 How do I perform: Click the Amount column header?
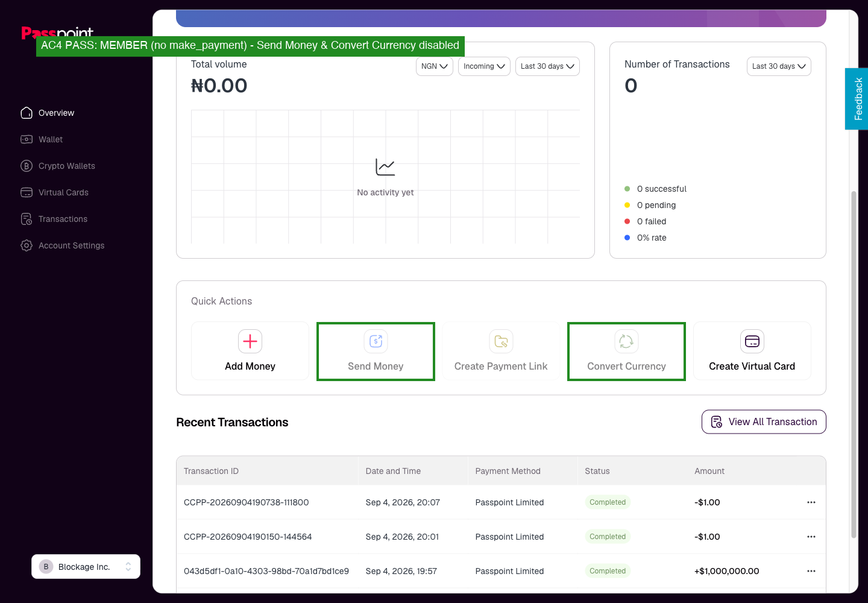pyautogui.click(x=709, y=471)
